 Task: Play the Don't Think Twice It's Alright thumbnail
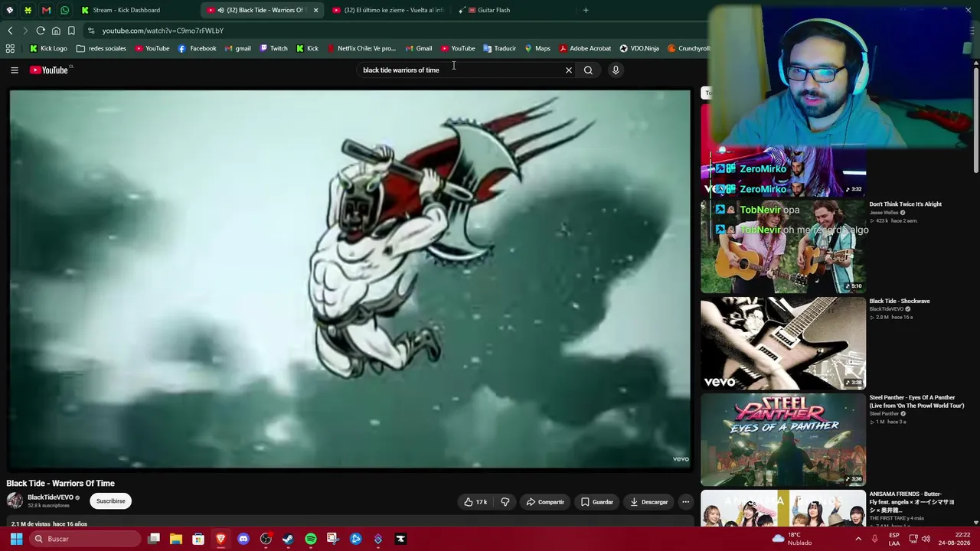(783, 247)
